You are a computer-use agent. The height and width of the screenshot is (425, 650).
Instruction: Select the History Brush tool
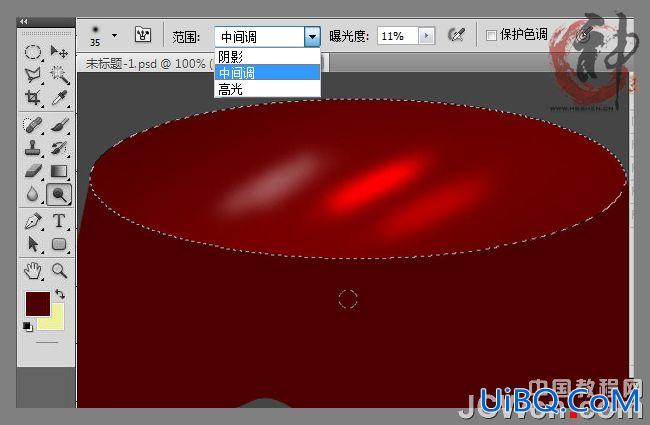[59, 148]
